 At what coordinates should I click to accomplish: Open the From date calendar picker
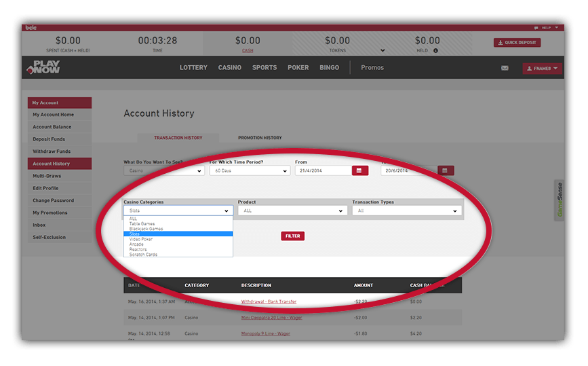click(x=359, y=171)
